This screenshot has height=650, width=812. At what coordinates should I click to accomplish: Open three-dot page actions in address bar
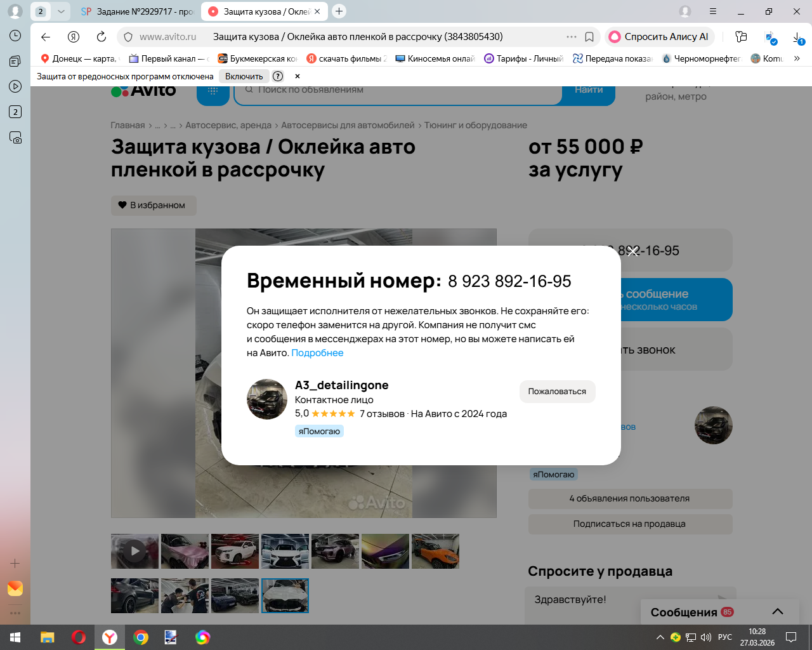point(572,37)
